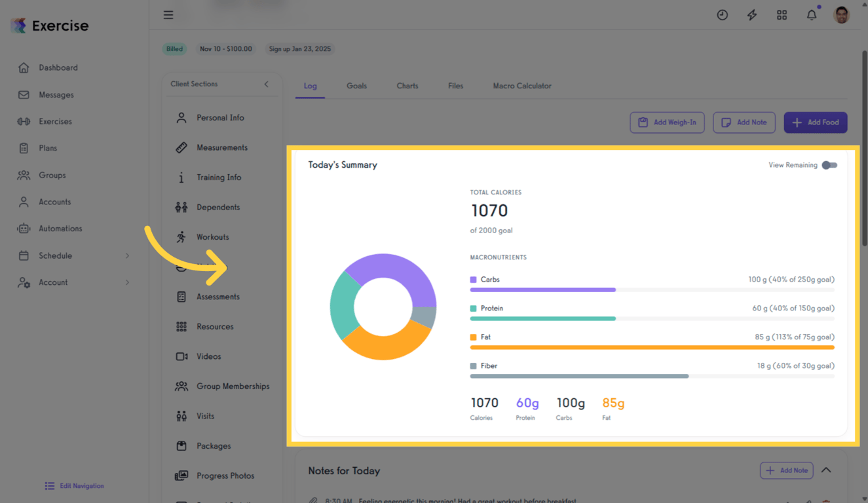Collapse the Notes for Today section
Image resolution: width=868 pixels, height=503 pixels.
click(x=826, y=470)
